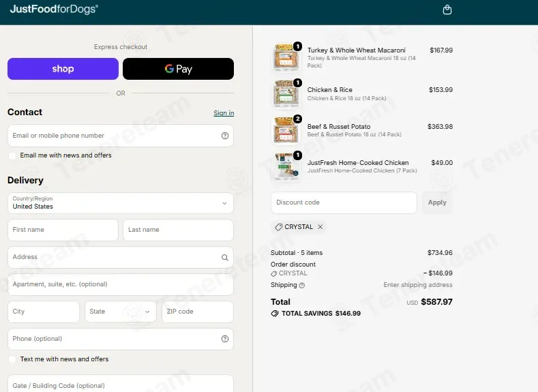This screenshot has height=392, width=538.
Task: Click Total Savings tag icon
Action: click(x=275, y=314)
